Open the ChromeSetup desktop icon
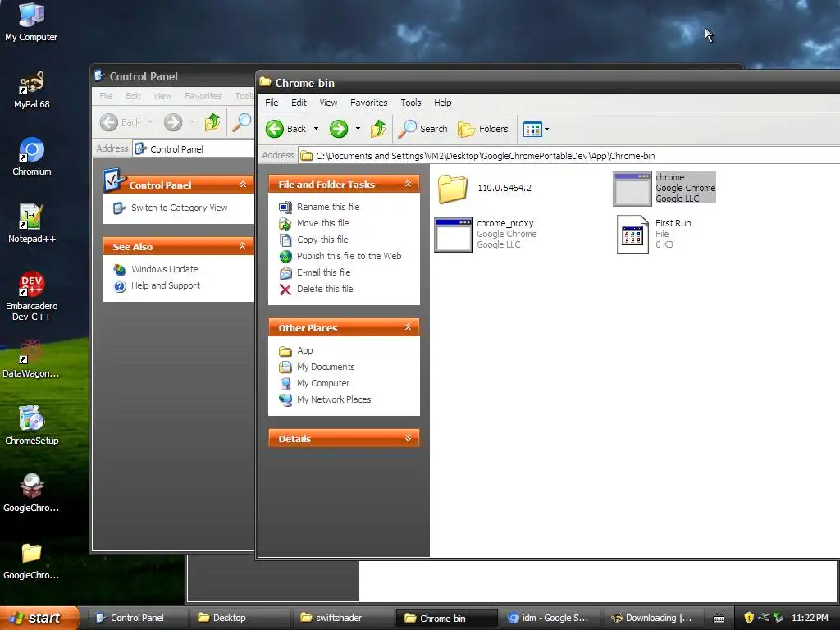Screen dimensions: 840x630 coord(32,426)
